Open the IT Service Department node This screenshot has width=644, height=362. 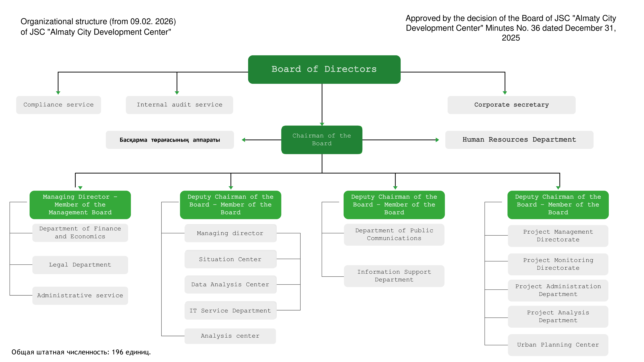(230, 310)
